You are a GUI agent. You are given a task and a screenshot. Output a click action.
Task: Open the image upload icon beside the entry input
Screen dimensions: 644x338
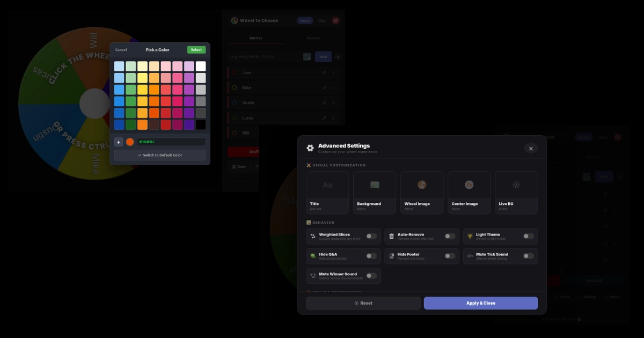tap(306, 56)
